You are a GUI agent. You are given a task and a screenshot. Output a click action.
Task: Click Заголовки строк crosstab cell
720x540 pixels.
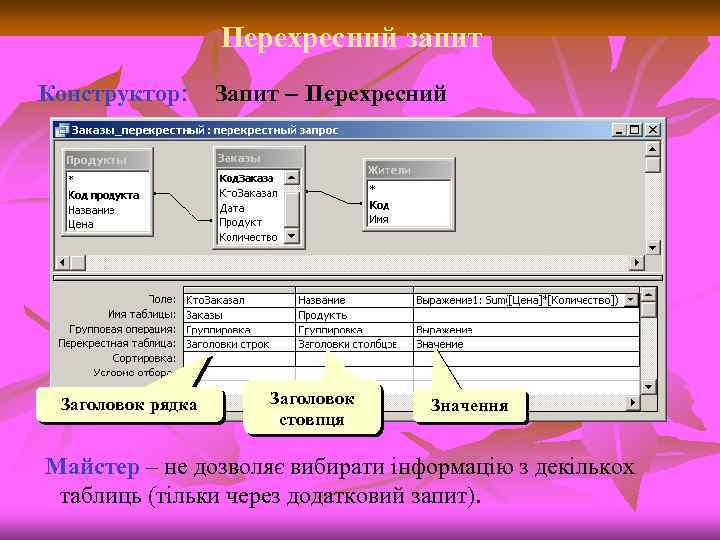pos(239,344)
